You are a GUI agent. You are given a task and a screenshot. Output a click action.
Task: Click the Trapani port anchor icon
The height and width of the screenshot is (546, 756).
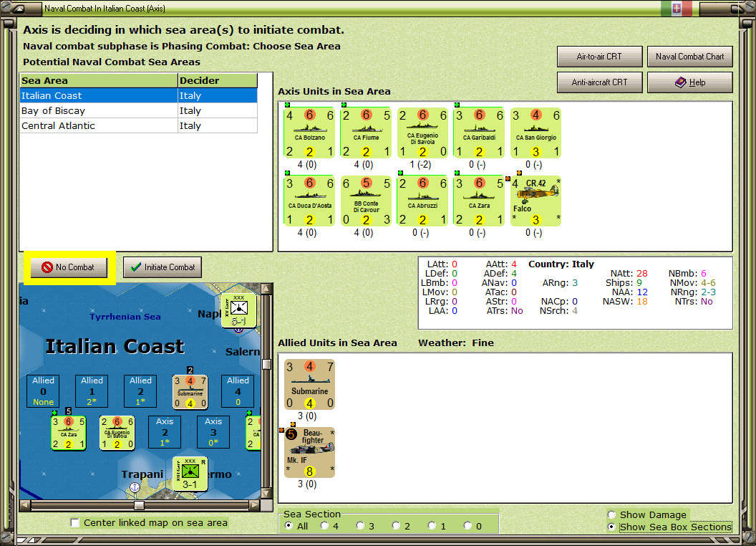(135, 487)
